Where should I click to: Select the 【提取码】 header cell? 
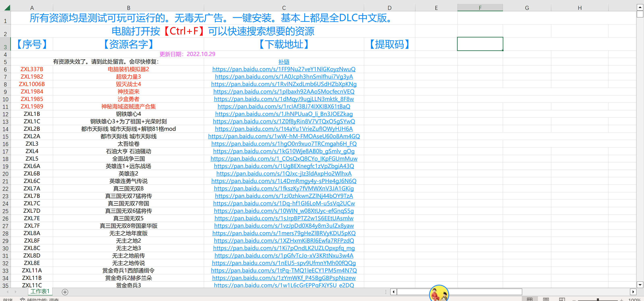(389, 44)
